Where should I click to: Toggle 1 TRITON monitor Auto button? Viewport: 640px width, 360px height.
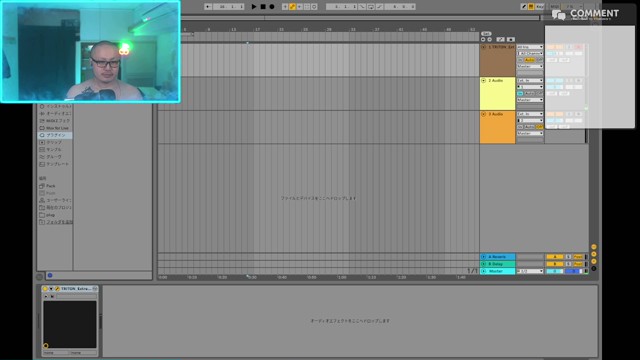pos(529,60)
